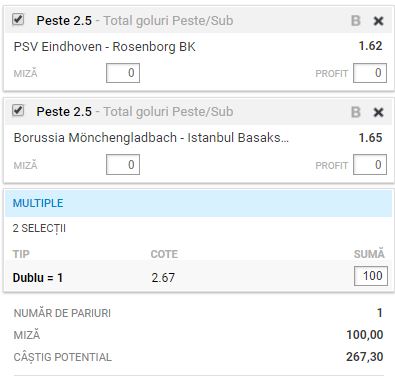Click the 1.62 odds for PSV Eindhoven
The width and height of the screenshot is (395, 376).
370,46
